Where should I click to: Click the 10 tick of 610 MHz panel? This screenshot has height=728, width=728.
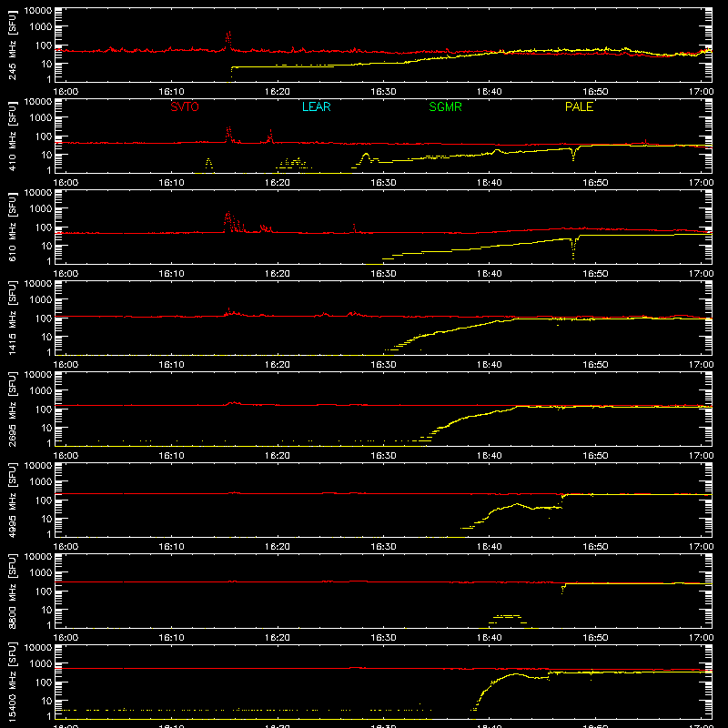click(46, 246)
